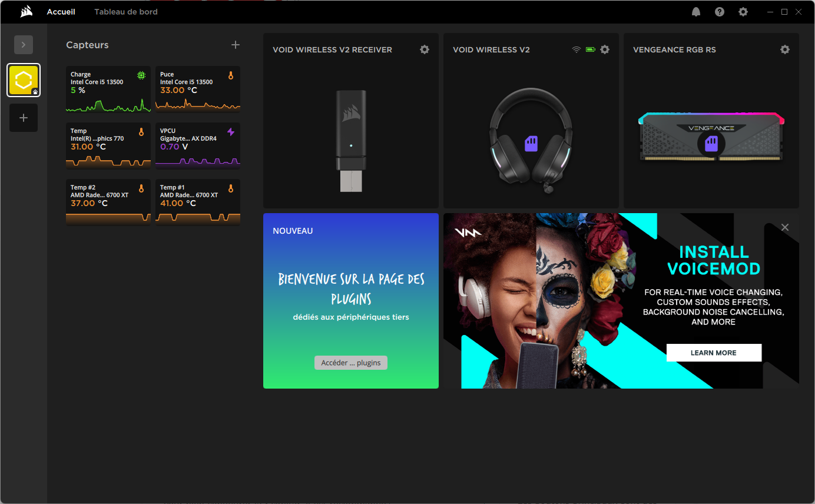Click thermometer icon on Temp #1 sensor
Screen dimensions: 815x504
[x=231, y=189]
